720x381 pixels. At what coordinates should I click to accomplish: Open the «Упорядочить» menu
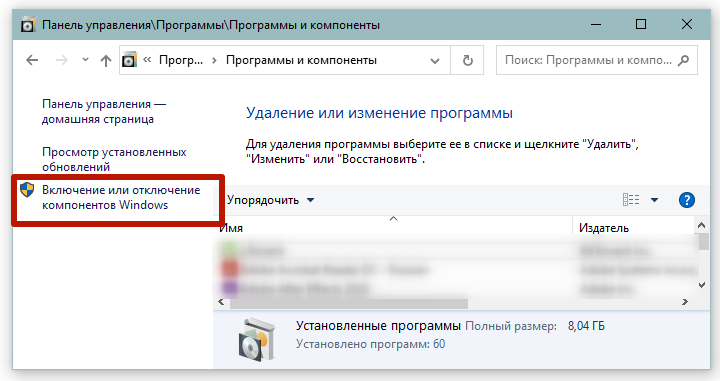pyautogui.click(x=270, y=200)
